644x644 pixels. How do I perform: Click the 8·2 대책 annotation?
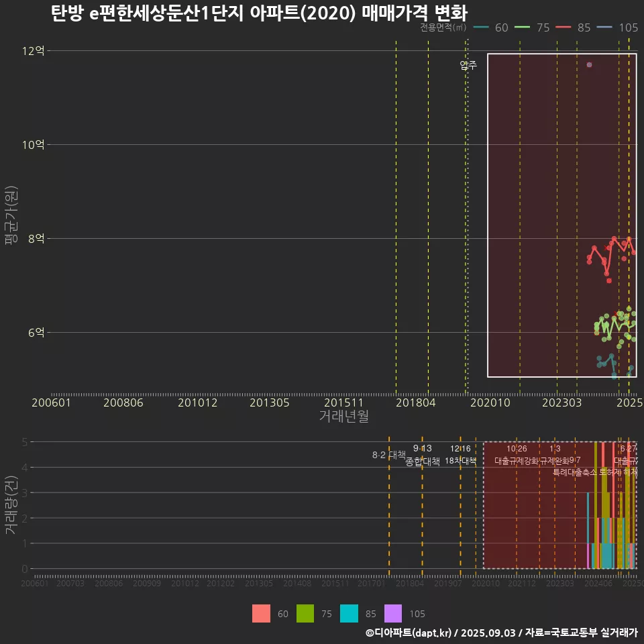(389, 455)
